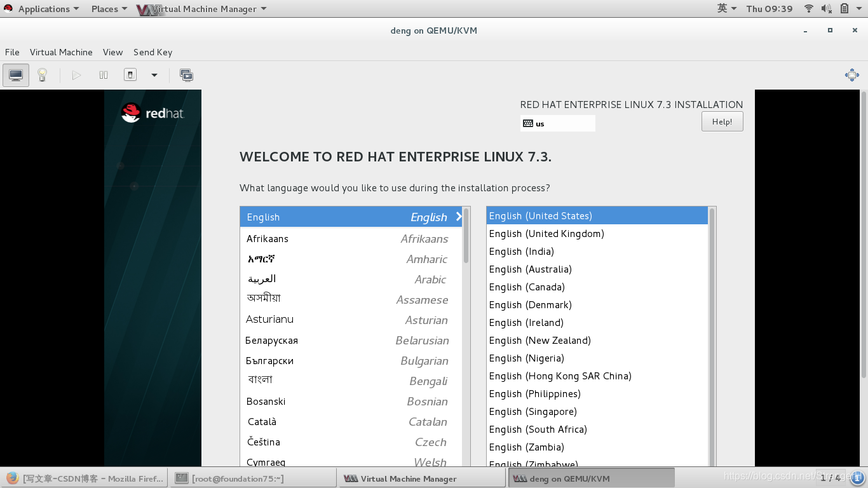Screen dimensions: 868x488
Task: Select Arabic language row
Action: coord(351,280)
